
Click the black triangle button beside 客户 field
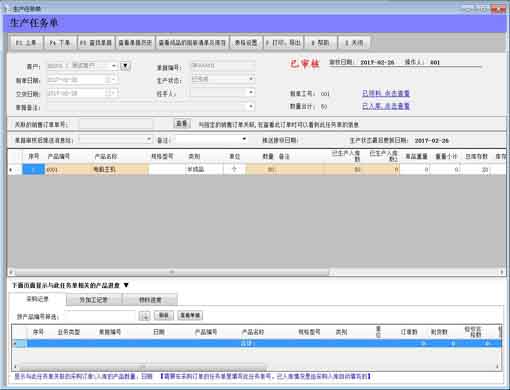(x=125, y=66)
